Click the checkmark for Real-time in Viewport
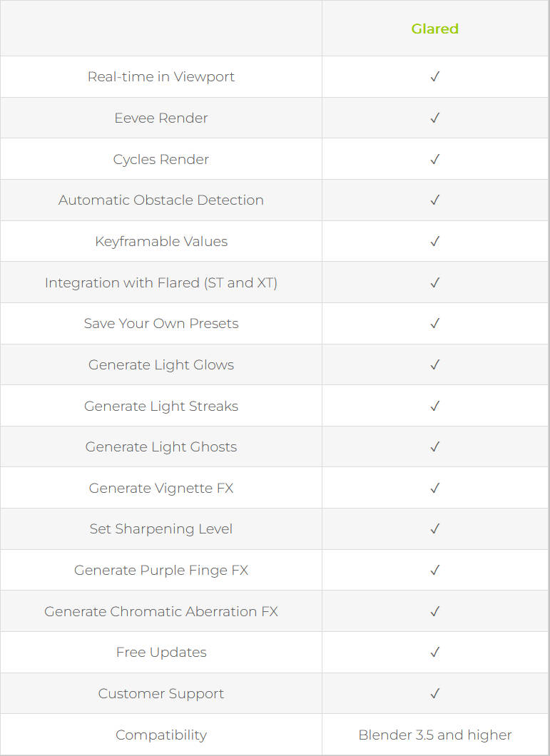 click(x=435, y=77)
